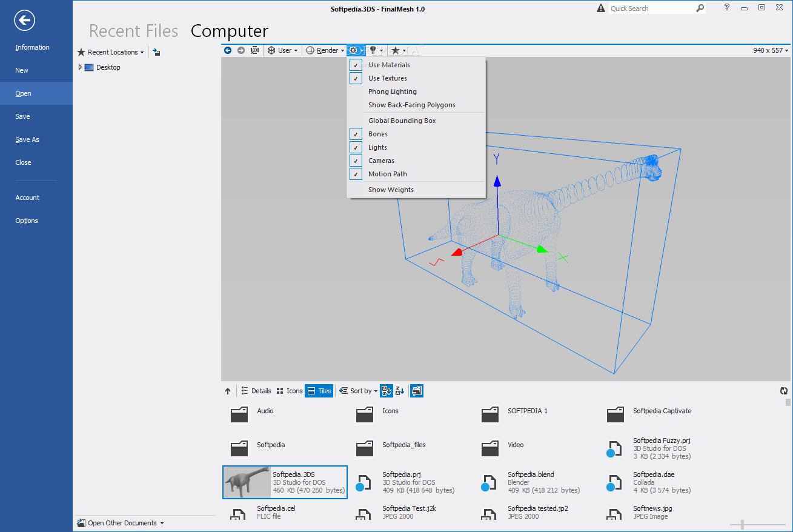Sort files in ascending A-Z order
The width and height of the screenshot is (793, 532).
pos(387,391)
